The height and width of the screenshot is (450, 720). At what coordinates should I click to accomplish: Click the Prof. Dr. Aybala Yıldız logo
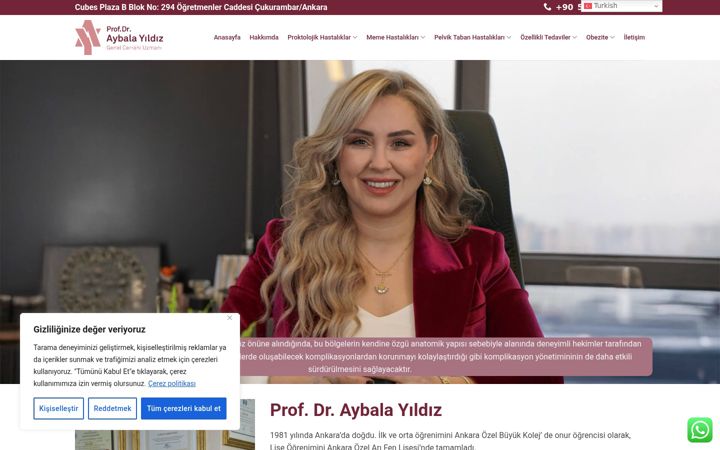pyautogui.click(x=119, y=37)
